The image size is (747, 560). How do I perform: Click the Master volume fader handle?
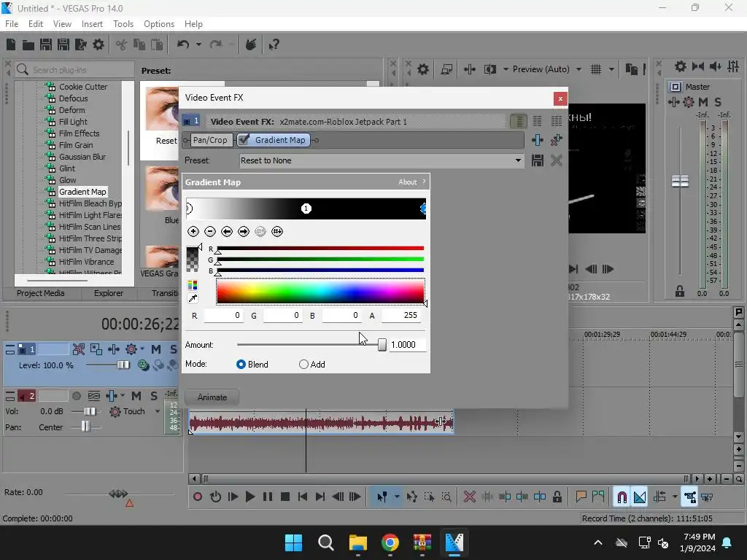pyautogui.click(x=680, y=181)
